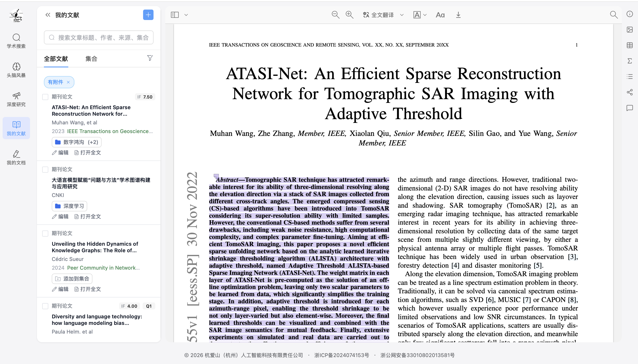Select 我的文献 library section
Viewport: 638px width, 364px height.
(16, 128)
